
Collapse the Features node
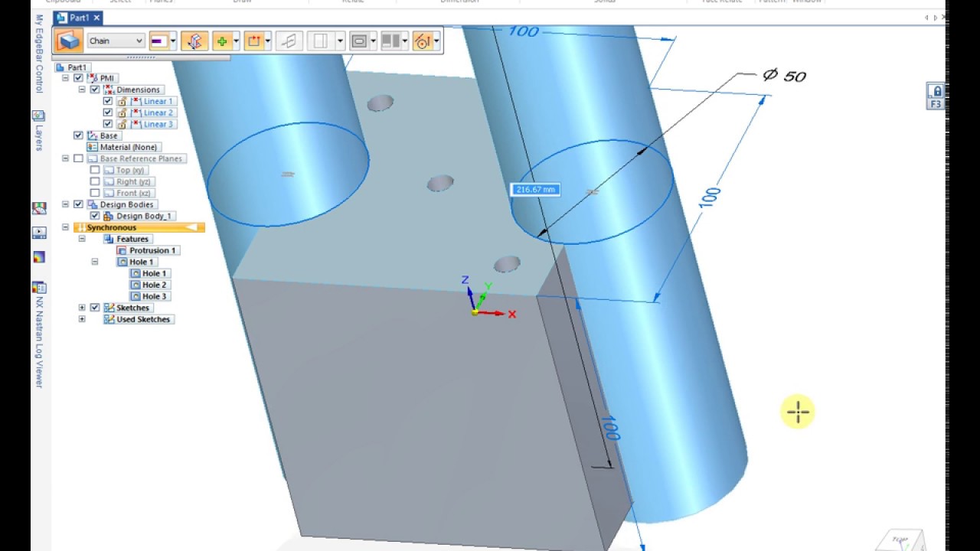[x=82, y=239]
